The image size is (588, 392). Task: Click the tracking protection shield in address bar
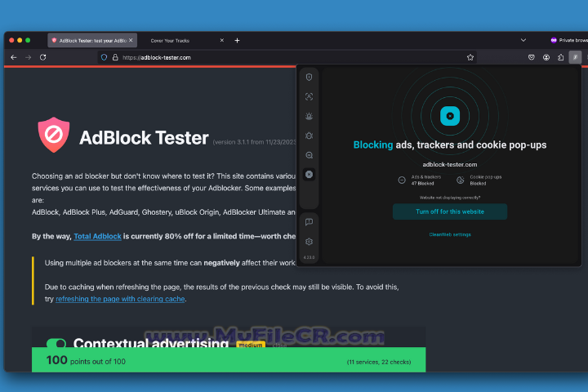(x=105, y=57)
